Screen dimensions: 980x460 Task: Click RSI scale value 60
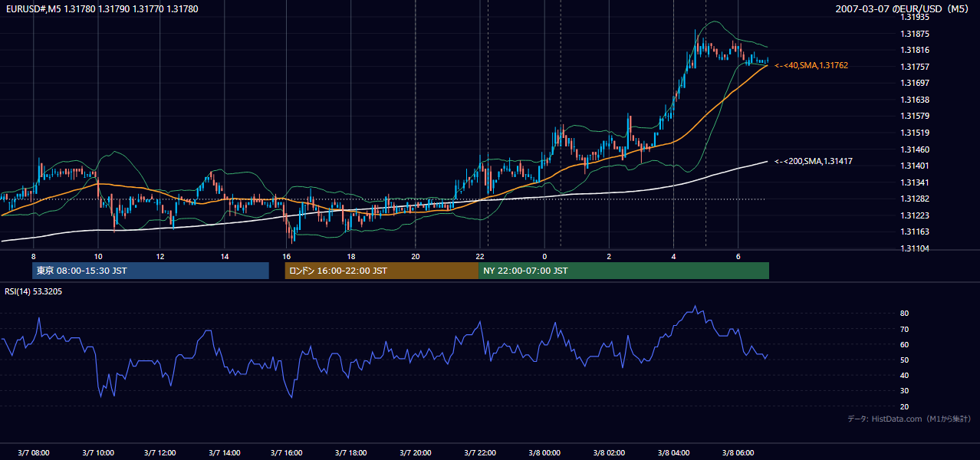(905, 344)
